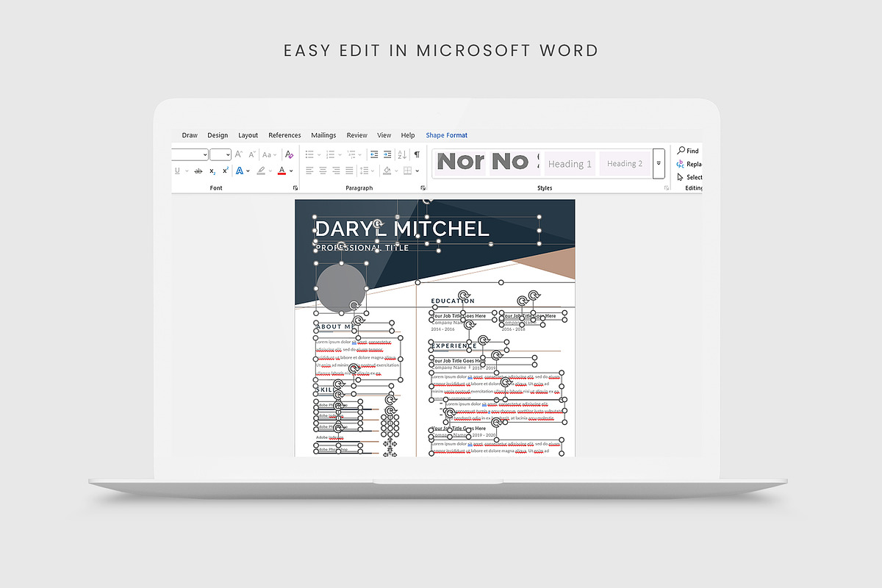Switch to the Shape Format tab
Image resolution: width=882 pixels, height=588 pixels.
tap(446, 135)
